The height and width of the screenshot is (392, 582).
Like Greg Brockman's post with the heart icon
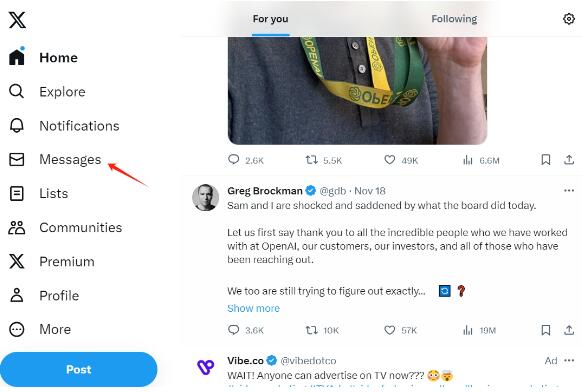[x=389, y=330]
